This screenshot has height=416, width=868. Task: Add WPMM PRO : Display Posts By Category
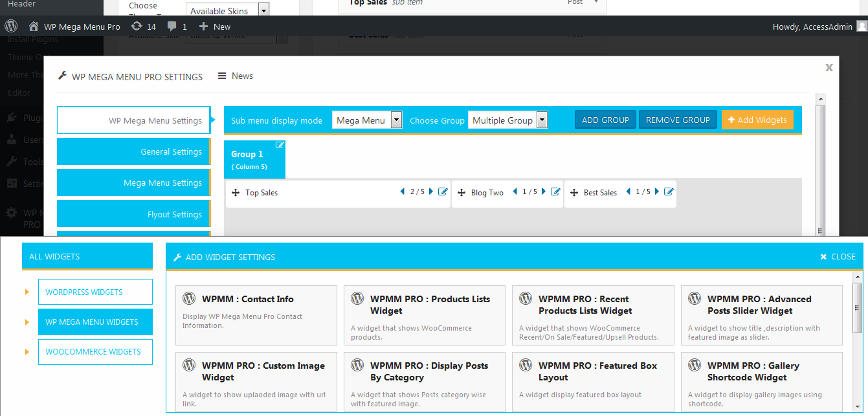pos(425,382)
